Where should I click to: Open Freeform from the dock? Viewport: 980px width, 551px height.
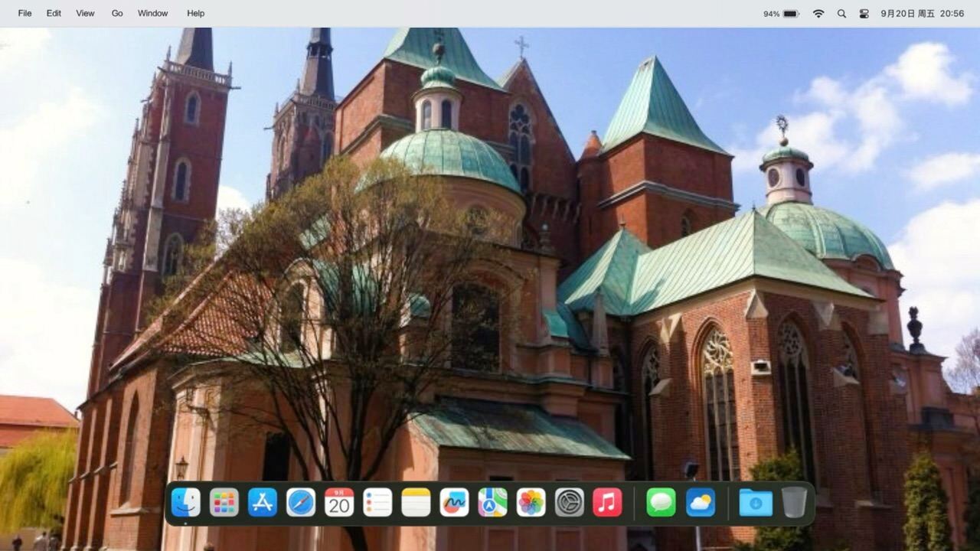[x=454, y=503]
